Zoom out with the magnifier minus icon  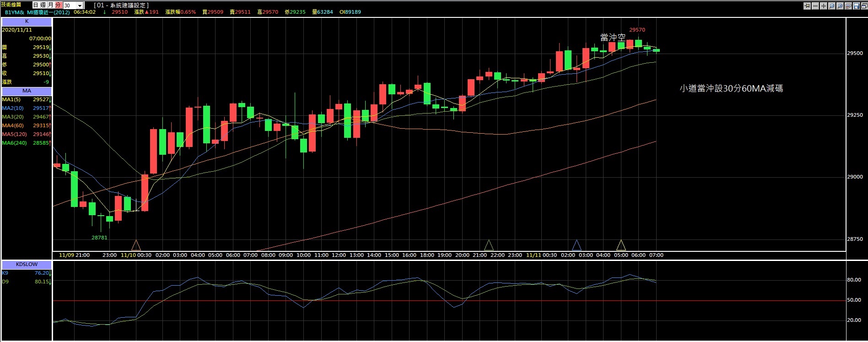pyautogui.click(x=832, y=6)
